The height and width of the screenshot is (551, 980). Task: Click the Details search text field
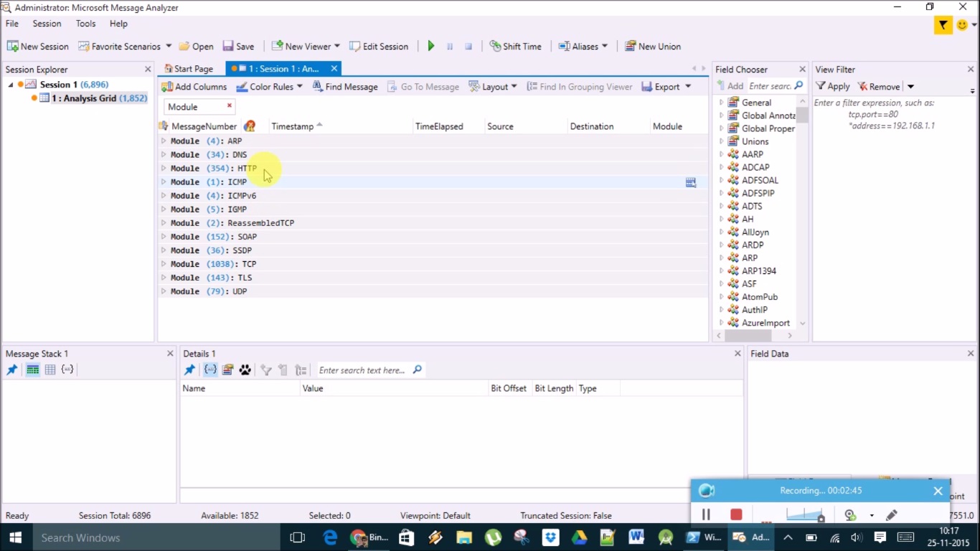click(x=364, y=370)
